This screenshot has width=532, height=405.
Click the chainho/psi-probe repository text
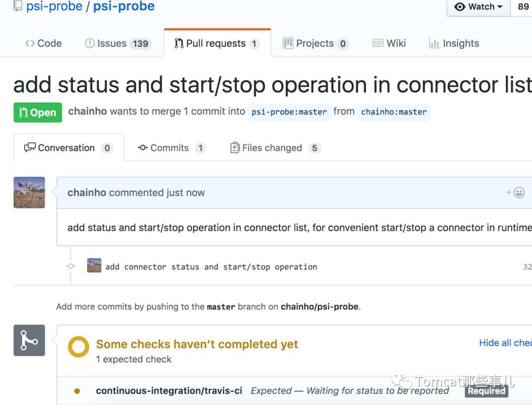pos(319,306)
